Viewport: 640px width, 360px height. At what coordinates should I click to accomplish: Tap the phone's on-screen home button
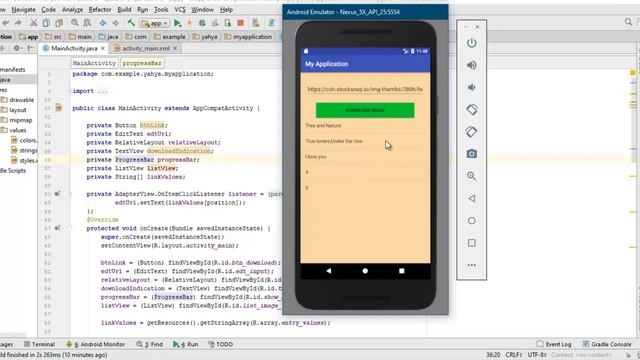click(x=365, y=271)
